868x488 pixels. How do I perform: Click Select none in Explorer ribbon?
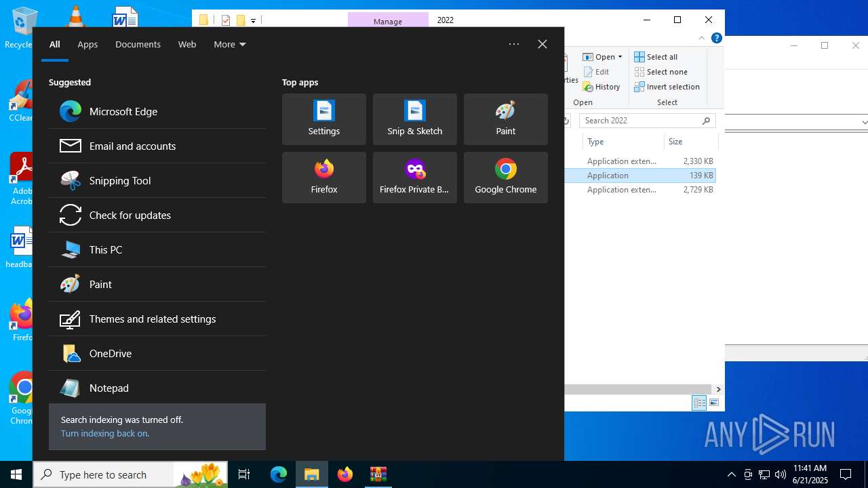pos(661,72)
